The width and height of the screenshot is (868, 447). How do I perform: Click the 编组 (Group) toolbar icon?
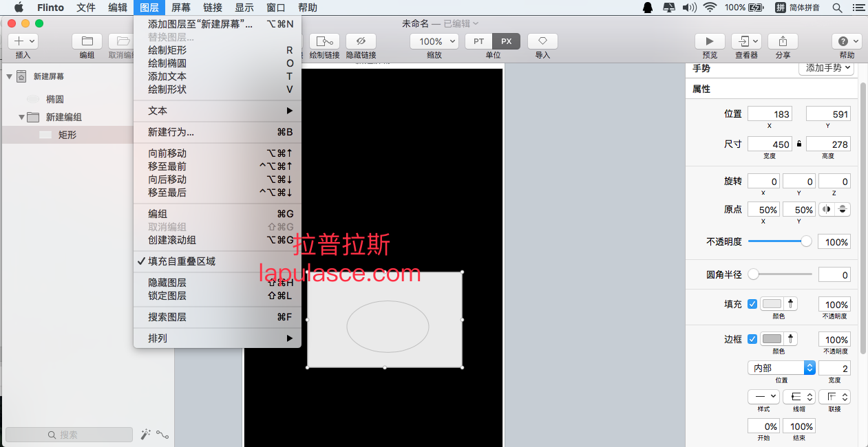87,41
